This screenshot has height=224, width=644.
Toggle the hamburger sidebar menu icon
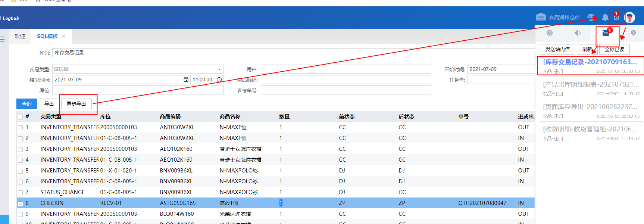[2, 39]
